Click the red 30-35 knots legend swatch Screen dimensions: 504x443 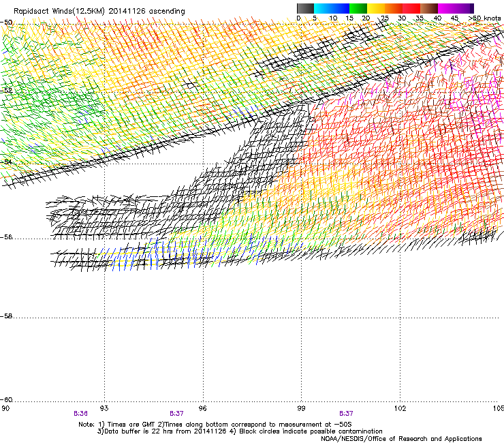click(411, 8)
